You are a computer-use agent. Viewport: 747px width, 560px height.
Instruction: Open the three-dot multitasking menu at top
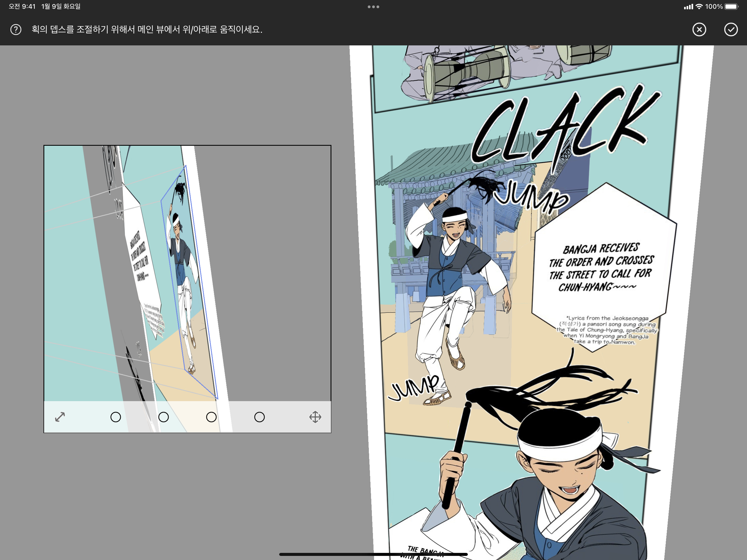pyautogui.click(x=373, y=7)
